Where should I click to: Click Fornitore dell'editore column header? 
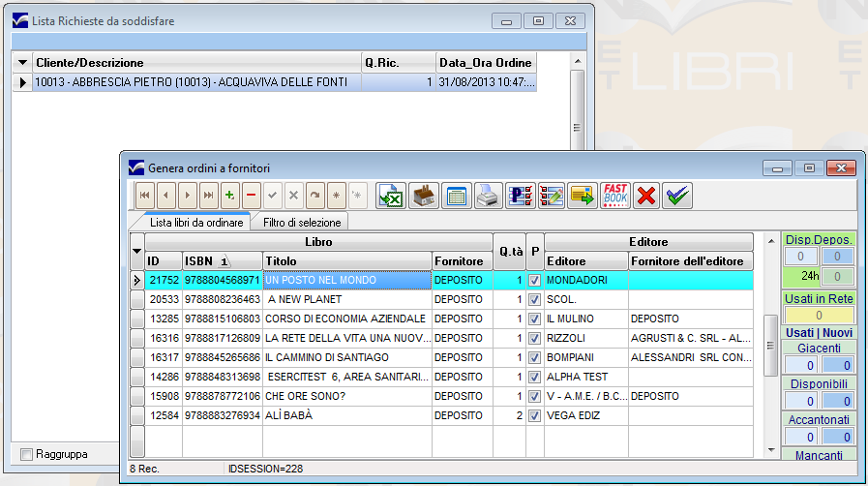690,261
